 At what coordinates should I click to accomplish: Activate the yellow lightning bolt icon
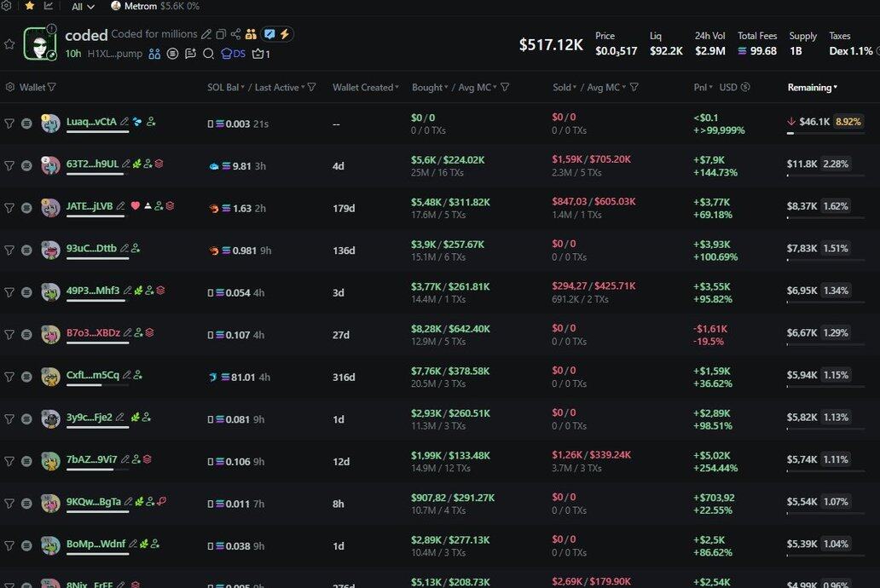[285, 34]
